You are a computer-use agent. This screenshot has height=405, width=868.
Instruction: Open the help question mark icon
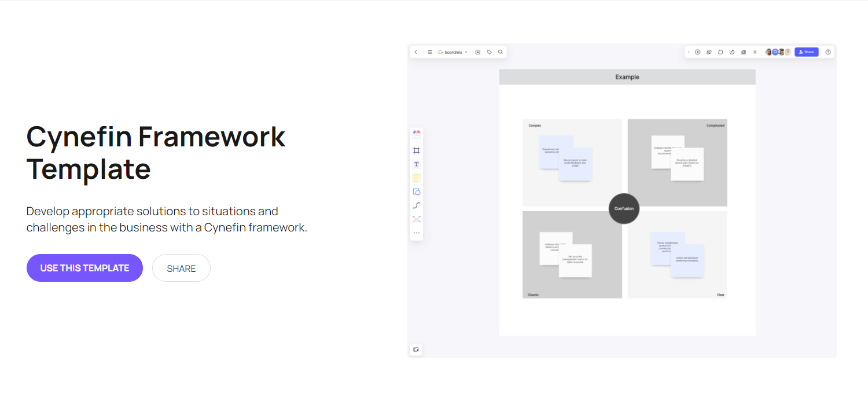pos(828,52)
